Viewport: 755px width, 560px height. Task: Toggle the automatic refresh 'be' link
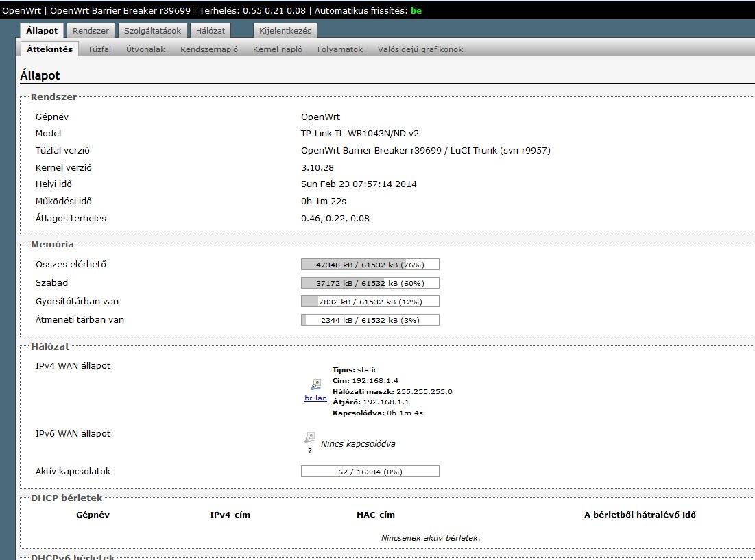[x=416, y=10]
